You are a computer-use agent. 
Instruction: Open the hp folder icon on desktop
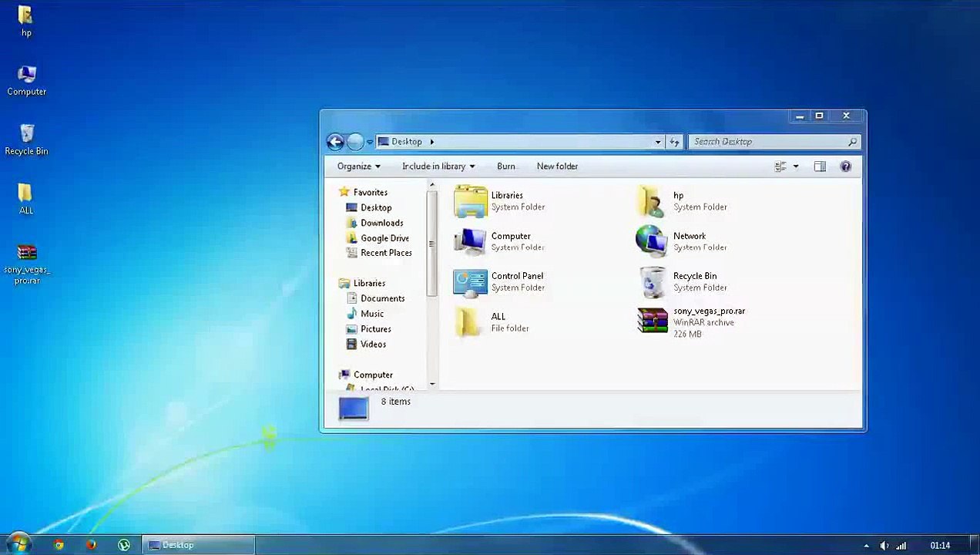(x=25, y=21)
